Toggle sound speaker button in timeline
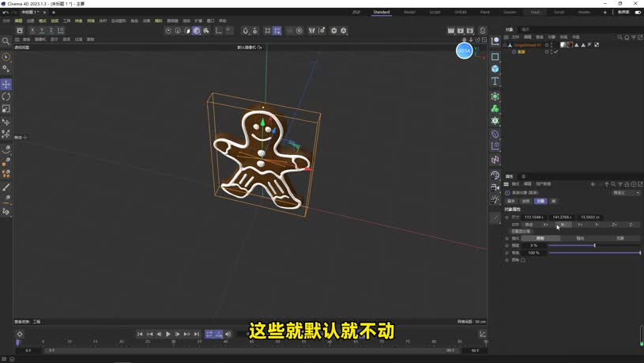Viewport: 644px width, 363px height. [x=228, y=335]
